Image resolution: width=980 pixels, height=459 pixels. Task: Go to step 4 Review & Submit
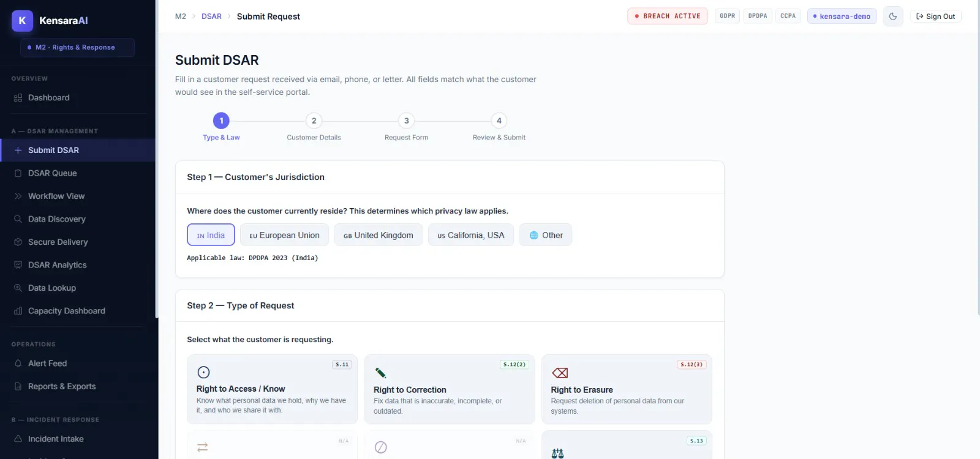(x=499, y=127)
